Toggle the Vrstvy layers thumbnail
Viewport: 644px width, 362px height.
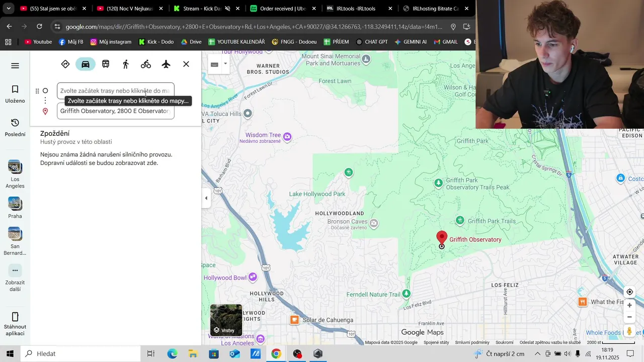click(x=226, y=320)
